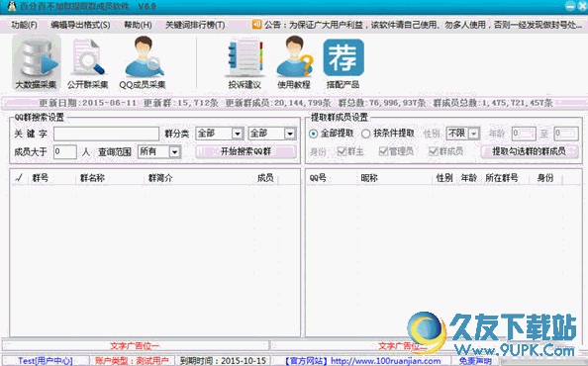Viewport: 588px width, 366px height.
Task: Sort by the 所在群号 column header
Action: tap(501, 178)
